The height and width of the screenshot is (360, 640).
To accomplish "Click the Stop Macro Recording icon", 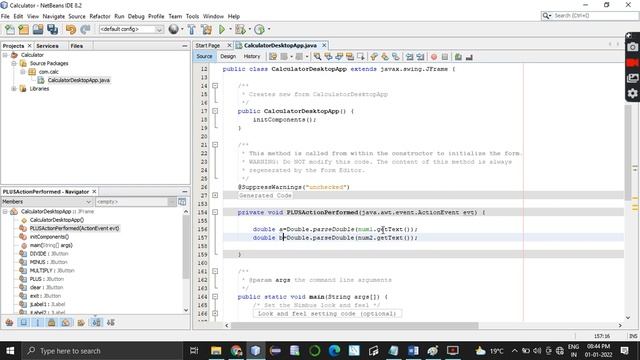I will coord(445,57).
